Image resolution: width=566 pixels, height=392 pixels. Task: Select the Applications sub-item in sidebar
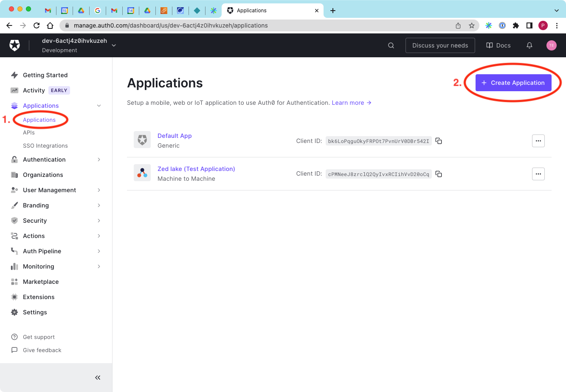pyautogui.click(x=39, y=120)
